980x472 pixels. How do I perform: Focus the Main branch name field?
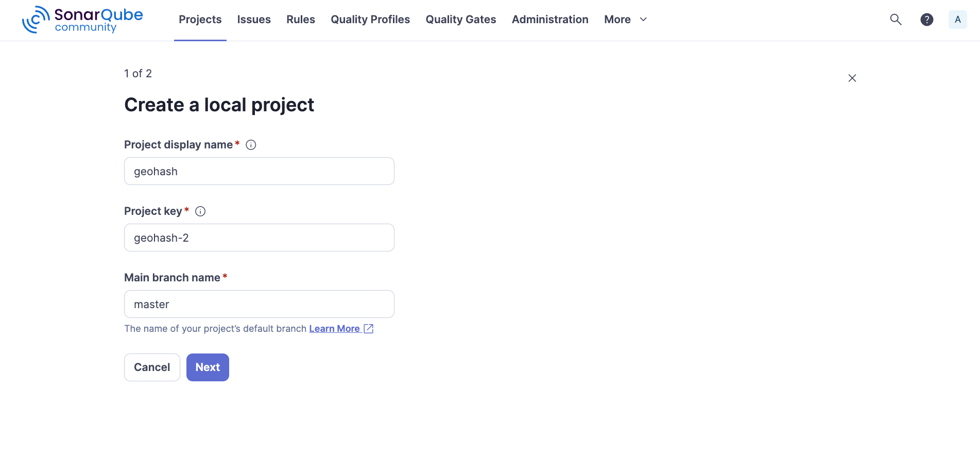click(259, 304)
